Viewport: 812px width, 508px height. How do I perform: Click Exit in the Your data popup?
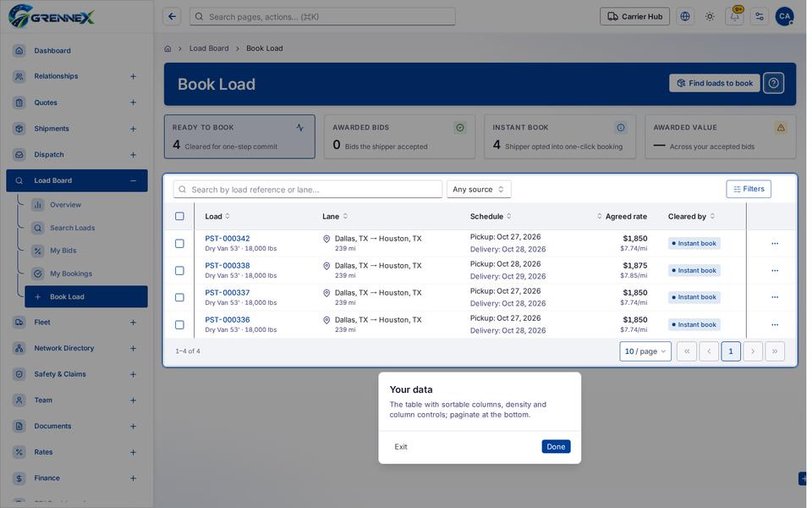pyautogui.click(x=401, y=447)
